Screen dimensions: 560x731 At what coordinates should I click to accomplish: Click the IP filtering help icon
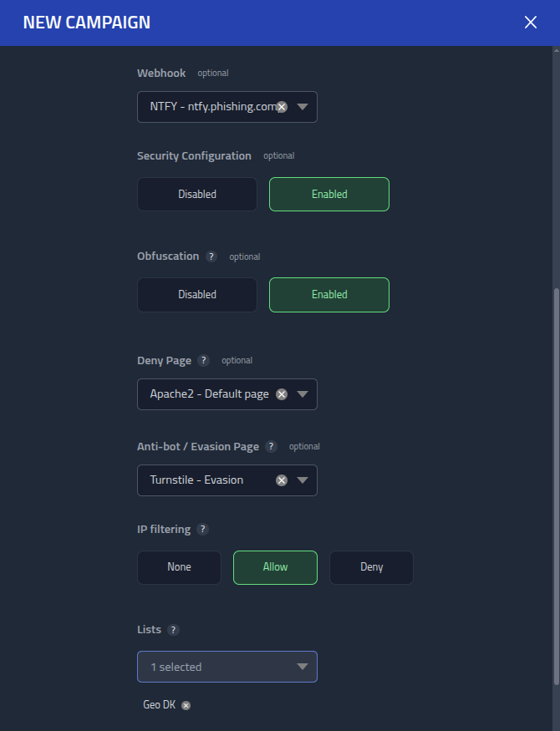click(x=202, y=529)
